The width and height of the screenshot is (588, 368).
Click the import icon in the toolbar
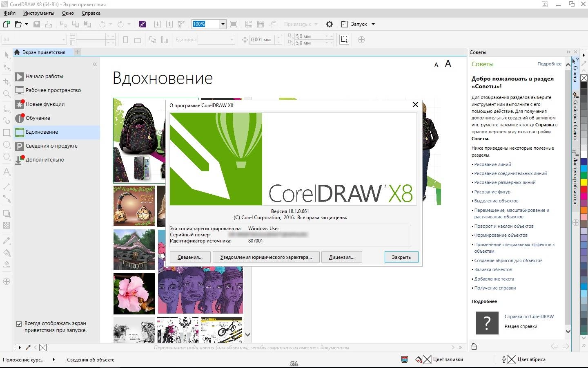[157, 24]
